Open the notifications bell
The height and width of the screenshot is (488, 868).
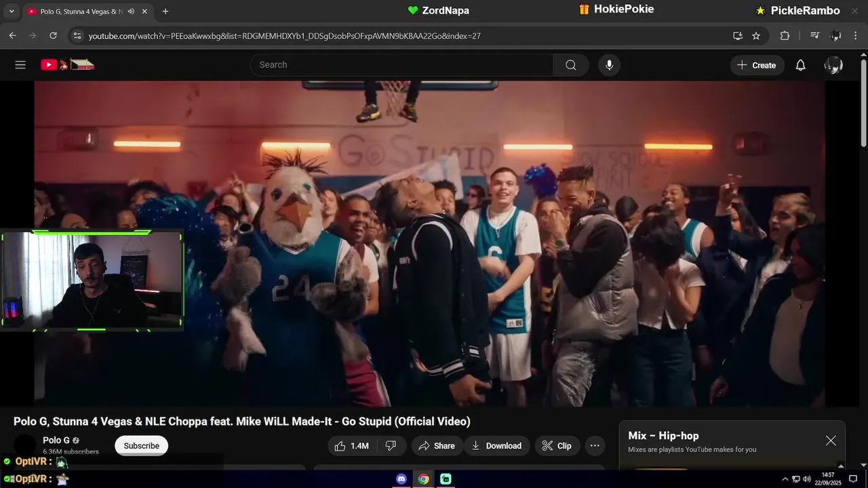click(x=800, y=65)
